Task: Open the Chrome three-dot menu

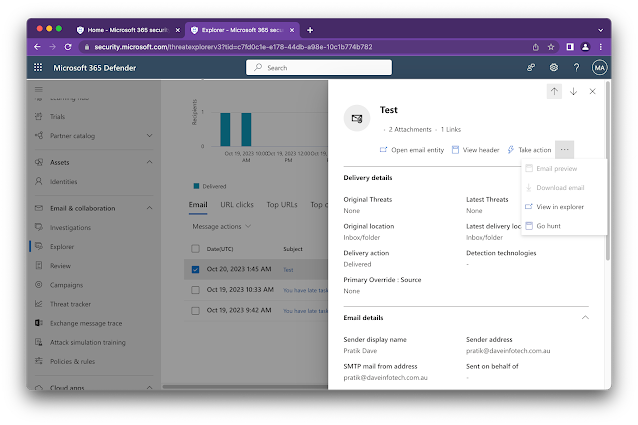Action: coord(601,47)
